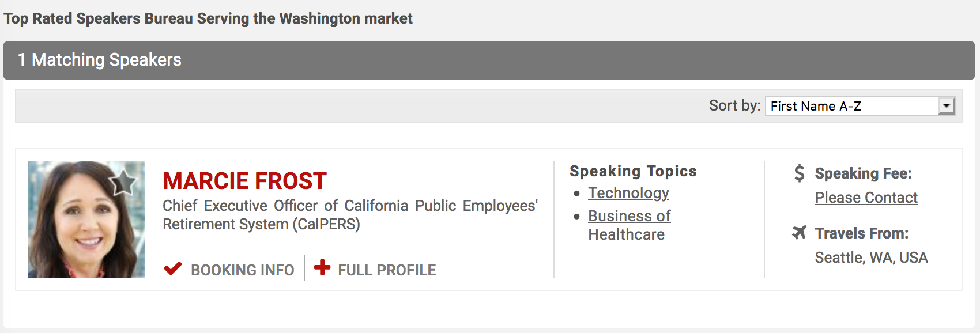Click Business of Healthcare topic link

click(x=629, y=225)
